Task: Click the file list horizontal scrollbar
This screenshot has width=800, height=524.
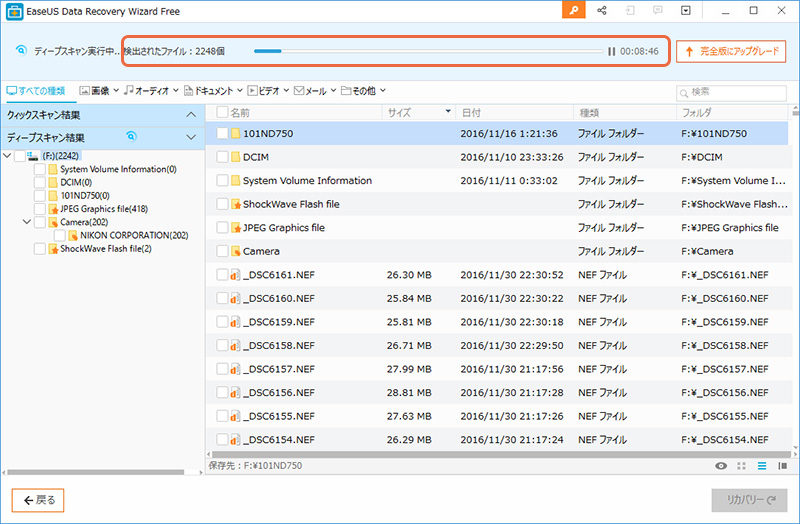Action: pyautogui.click(x=502, y=454)
